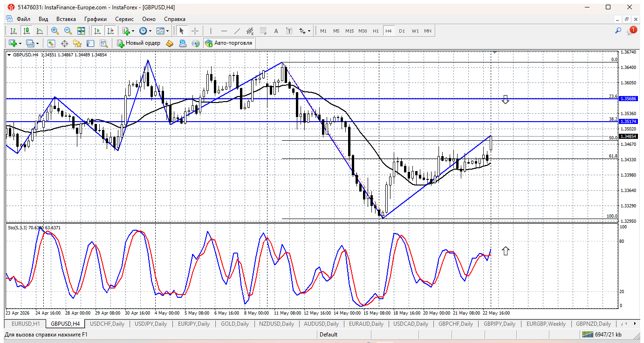Switch to GOLD,Daily chart tab
This screenshot has height=343, width=644.
pyautogui.click(x=235, y=323)
